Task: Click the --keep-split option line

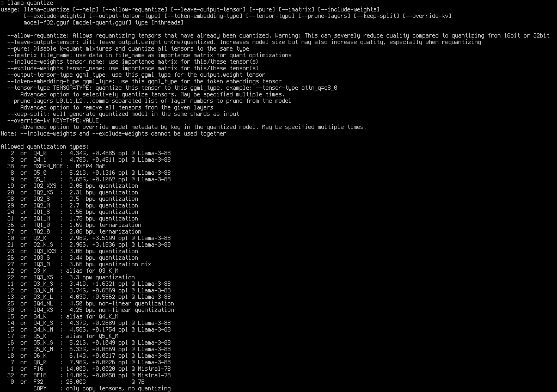Action: 123,114
